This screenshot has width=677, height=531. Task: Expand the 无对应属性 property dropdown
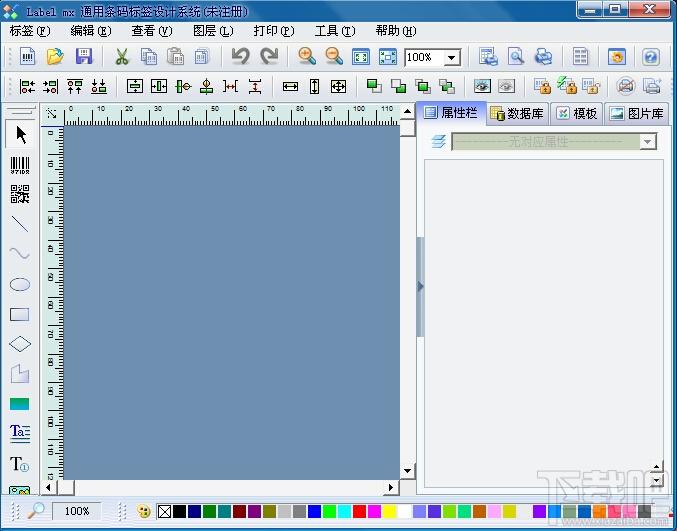click(648, 142)
